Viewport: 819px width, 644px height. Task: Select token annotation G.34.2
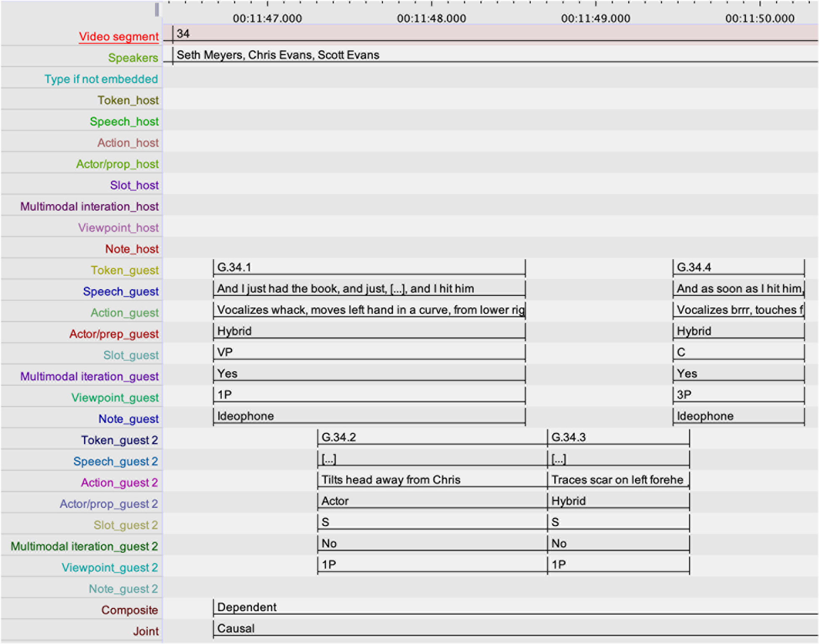pos(432,437)
